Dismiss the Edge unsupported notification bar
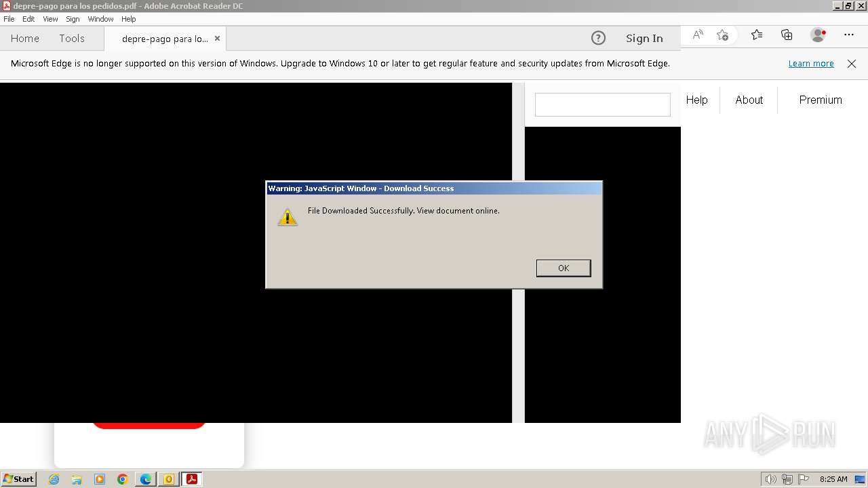 [852, 64]
